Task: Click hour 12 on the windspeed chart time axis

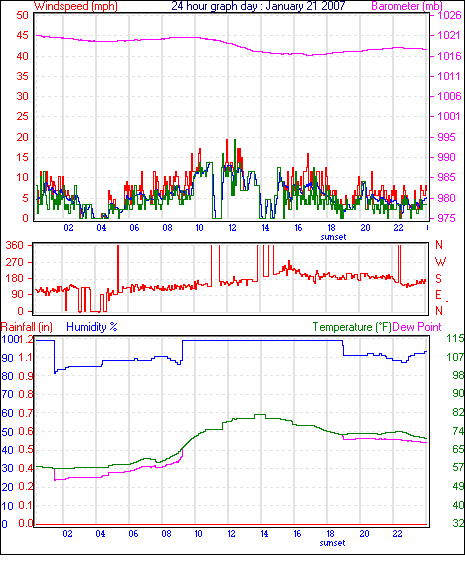Action: coord(232,228)
